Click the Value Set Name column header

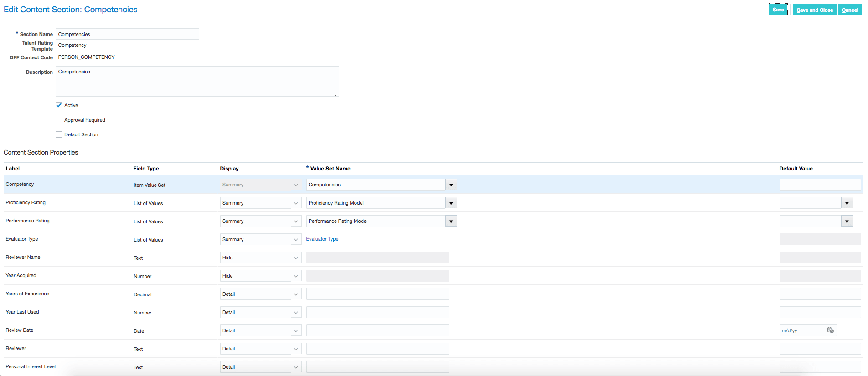pyautogui.click(x=331, y=169)
